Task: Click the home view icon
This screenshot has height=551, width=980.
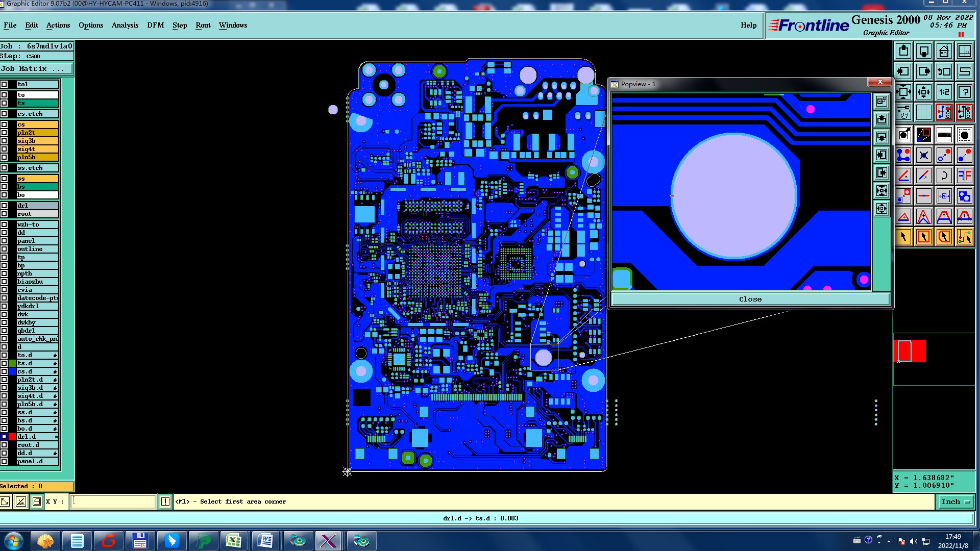Action: click(944, 51)
